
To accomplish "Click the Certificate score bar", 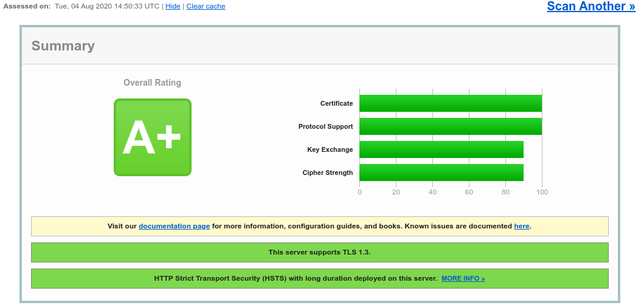I will [x=451, y=103].
